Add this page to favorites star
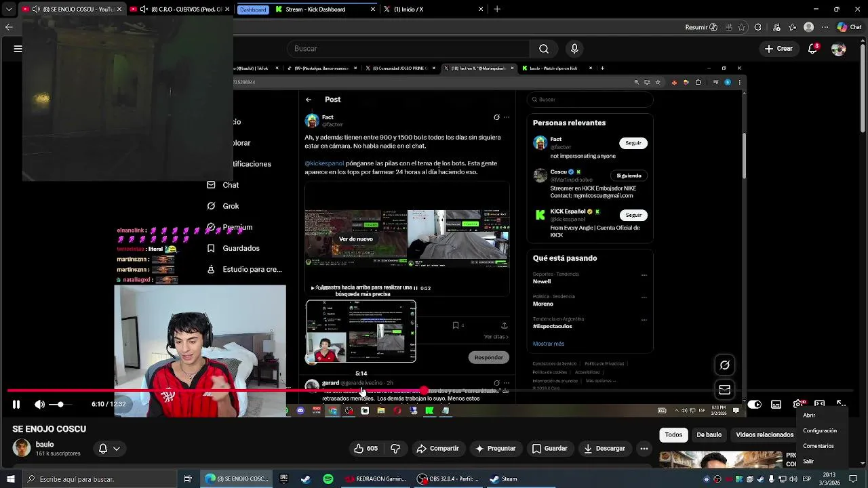The width and height of the screenshot is (868, 488). click(x=742, y=28)
